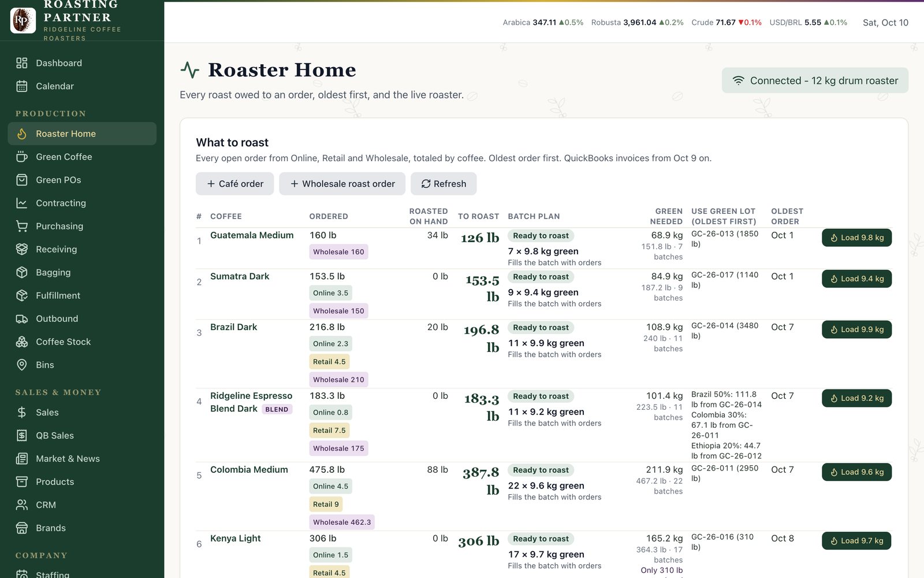The image size is (924, 578).
Task: Click the Sales dollar sign icon
Action: click(22, 412)
